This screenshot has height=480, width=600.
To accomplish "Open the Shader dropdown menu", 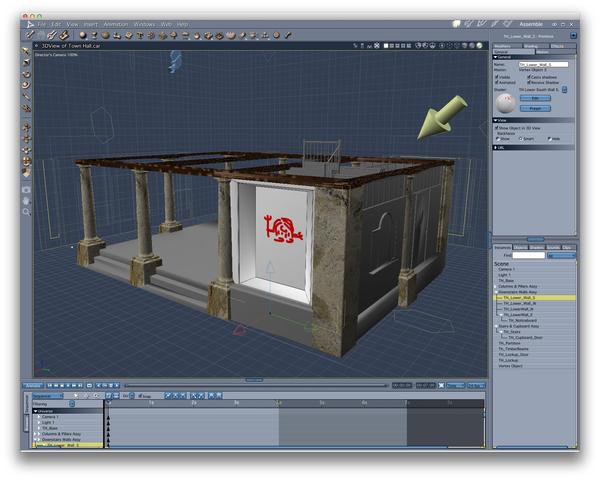I will pos(564,90).
